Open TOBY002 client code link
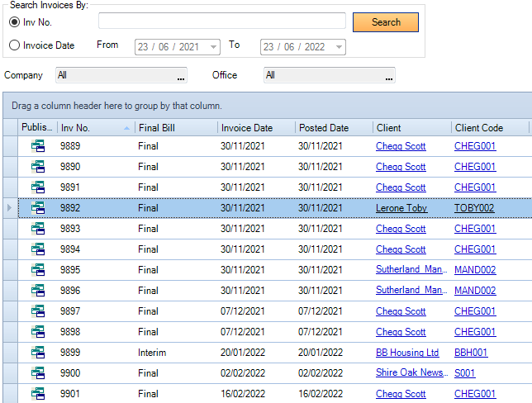 [x=474, y=208]
